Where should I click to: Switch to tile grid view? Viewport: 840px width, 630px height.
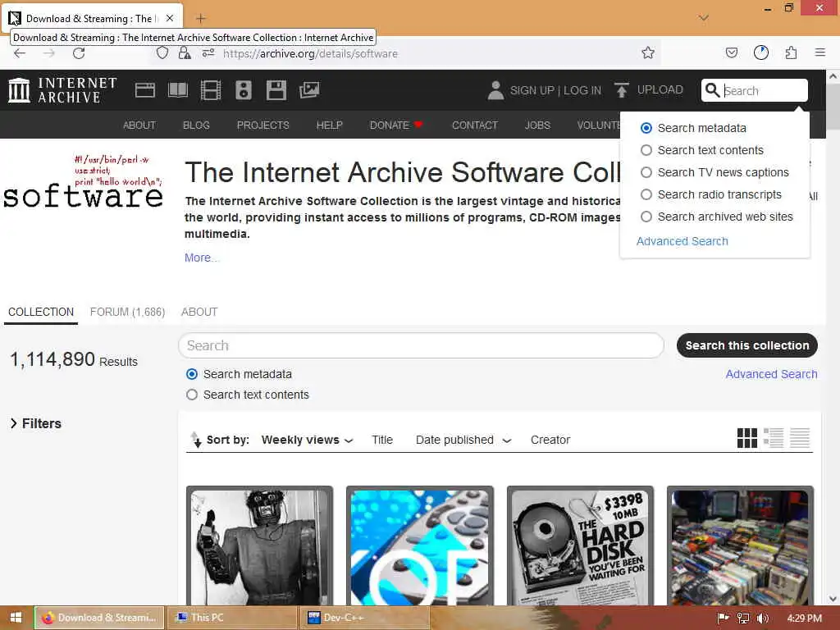pos(746,438)
